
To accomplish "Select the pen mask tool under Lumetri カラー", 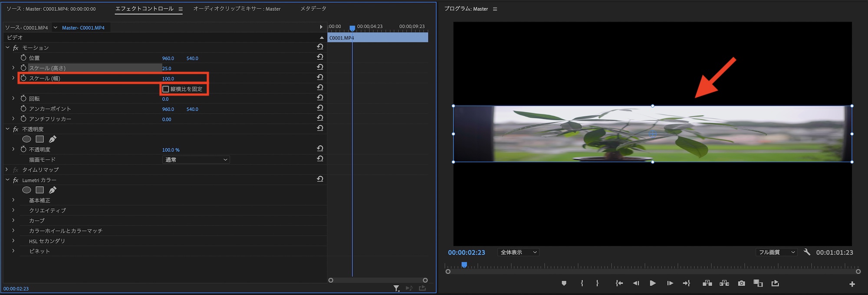I will pos(53,190).
